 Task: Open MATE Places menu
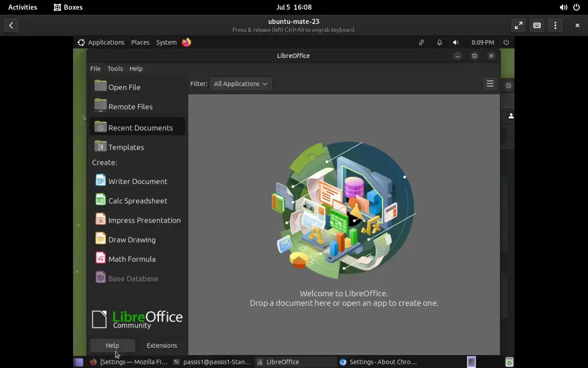(140, 42)
